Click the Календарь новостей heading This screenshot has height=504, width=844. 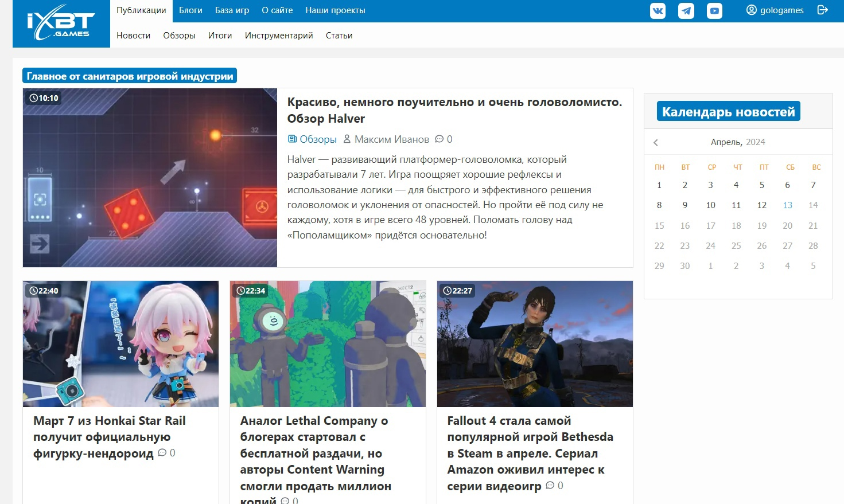point(728,112)
